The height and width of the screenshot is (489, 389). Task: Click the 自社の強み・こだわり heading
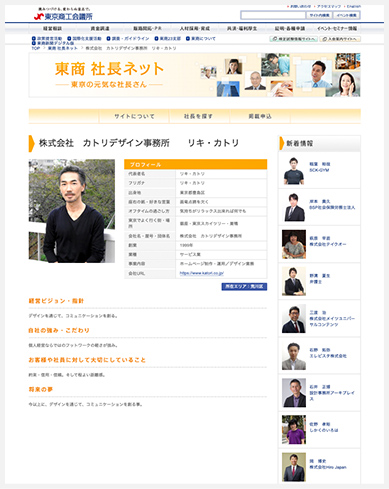(x=59, y=330)
